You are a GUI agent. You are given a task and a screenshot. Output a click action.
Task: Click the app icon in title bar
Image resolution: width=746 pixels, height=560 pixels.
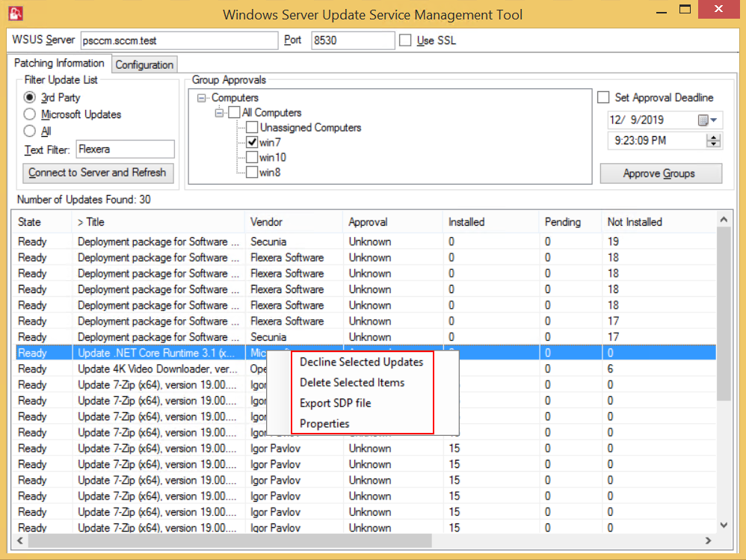tap(14, 13)
